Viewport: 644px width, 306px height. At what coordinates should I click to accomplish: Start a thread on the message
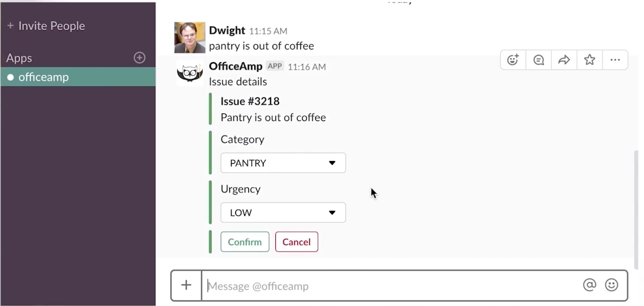(538, 60)
